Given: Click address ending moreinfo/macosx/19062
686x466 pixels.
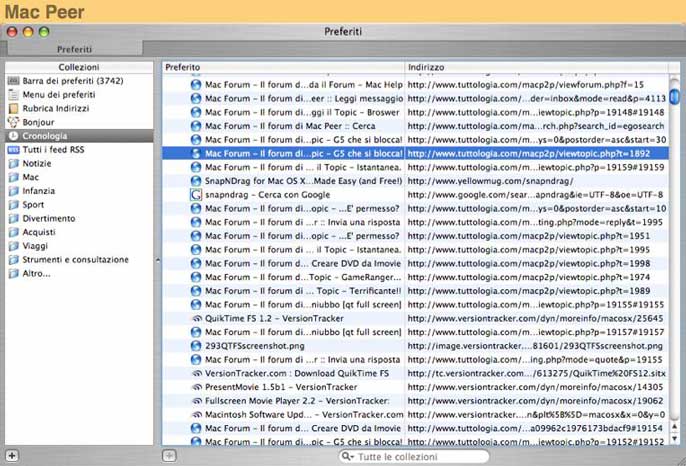Looking at the screenshot, I should [x=536, y=401].
